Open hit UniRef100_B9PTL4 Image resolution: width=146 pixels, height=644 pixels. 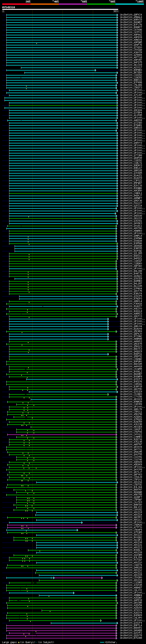click(x=131, y=625)
